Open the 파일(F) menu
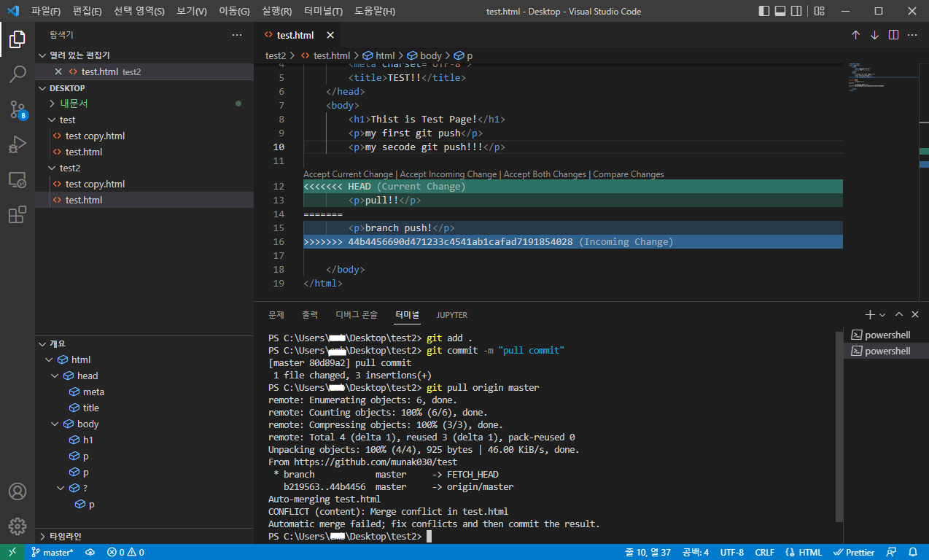929x560 pixels. coord(46,11)
